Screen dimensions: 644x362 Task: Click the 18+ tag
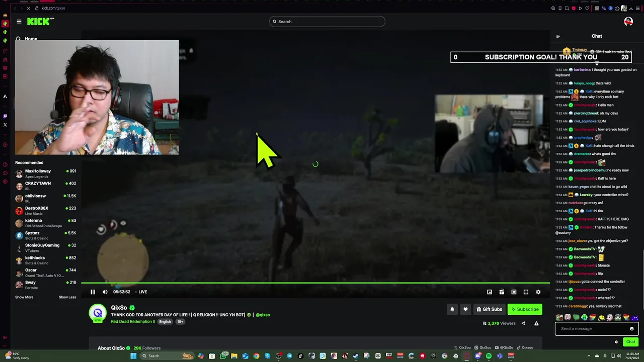point(180,321)
